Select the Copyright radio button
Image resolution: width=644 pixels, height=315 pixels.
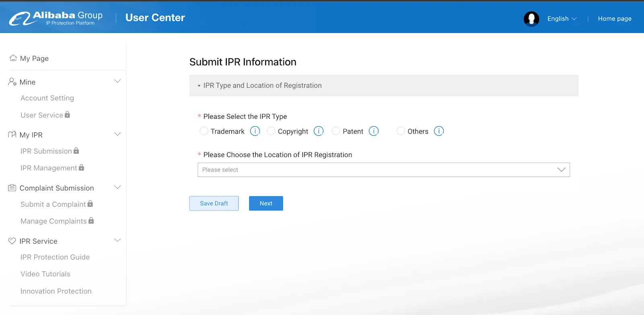click(x=271, y=131)
